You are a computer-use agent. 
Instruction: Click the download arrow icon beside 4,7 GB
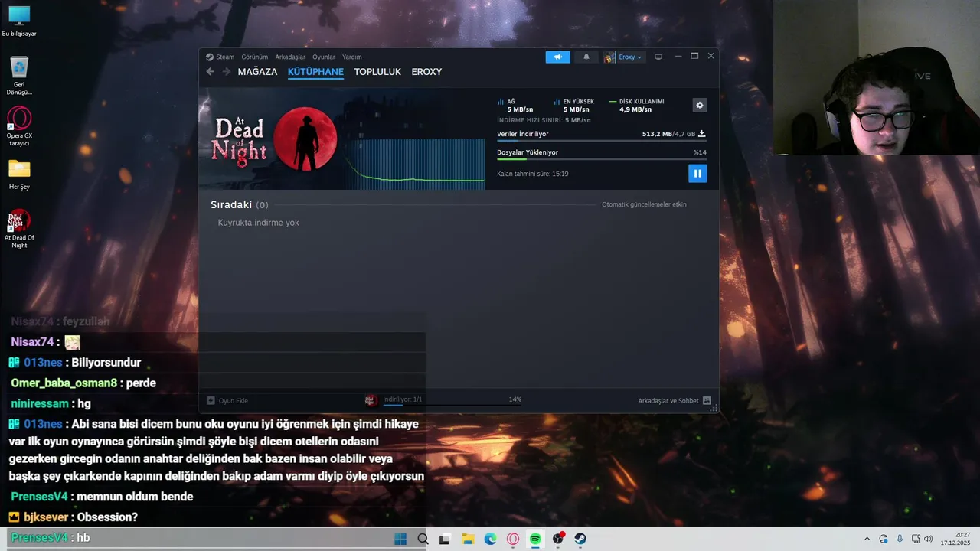pyautogui.click(x=701, y=134)
